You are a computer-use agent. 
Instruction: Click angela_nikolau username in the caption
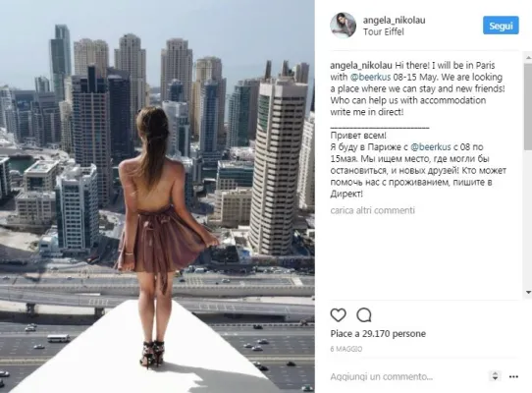361,65
